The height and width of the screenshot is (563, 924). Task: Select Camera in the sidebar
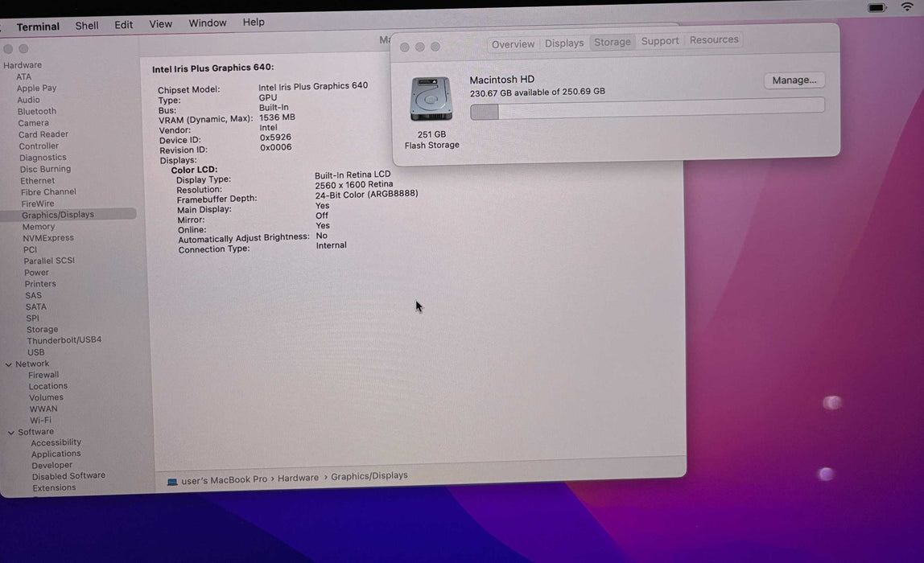[33, 123]
